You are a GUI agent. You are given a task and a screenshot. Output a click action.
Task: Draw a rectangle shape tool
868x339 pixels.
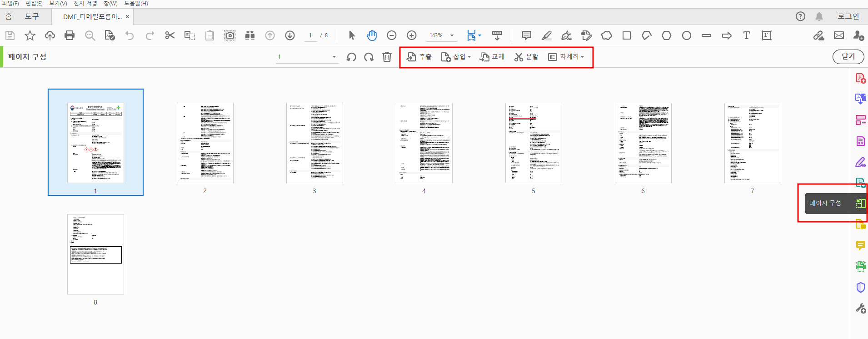click(x=627, y=35)
